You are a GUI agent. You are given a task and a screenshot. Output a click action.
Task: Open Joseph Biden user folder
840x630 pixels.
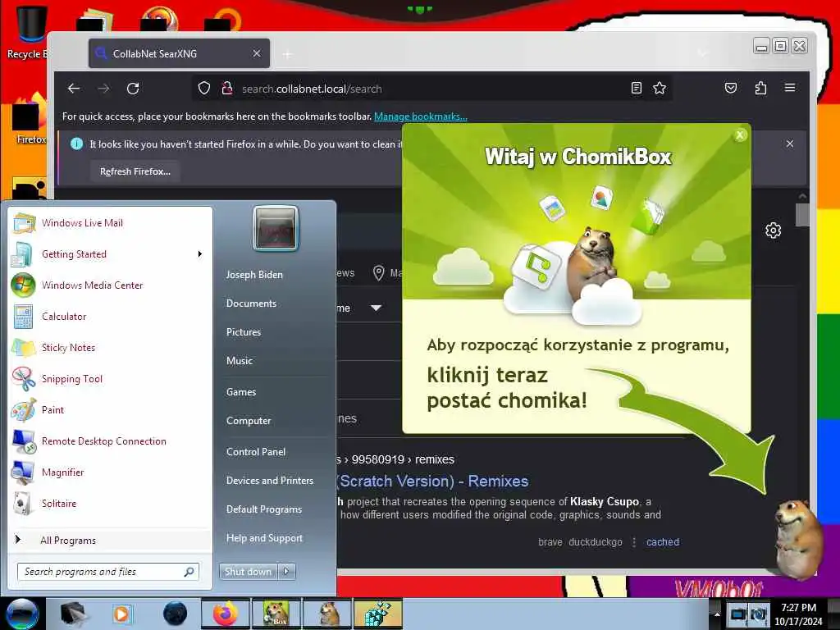tap(254, 274)
